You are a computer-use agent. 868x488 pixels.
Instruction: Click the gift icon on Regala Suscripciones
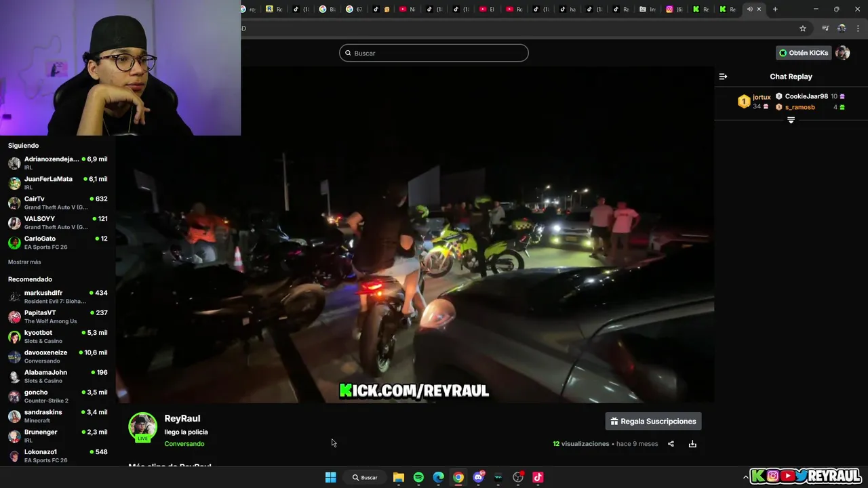pyautogui.click(x=614, y=422)
